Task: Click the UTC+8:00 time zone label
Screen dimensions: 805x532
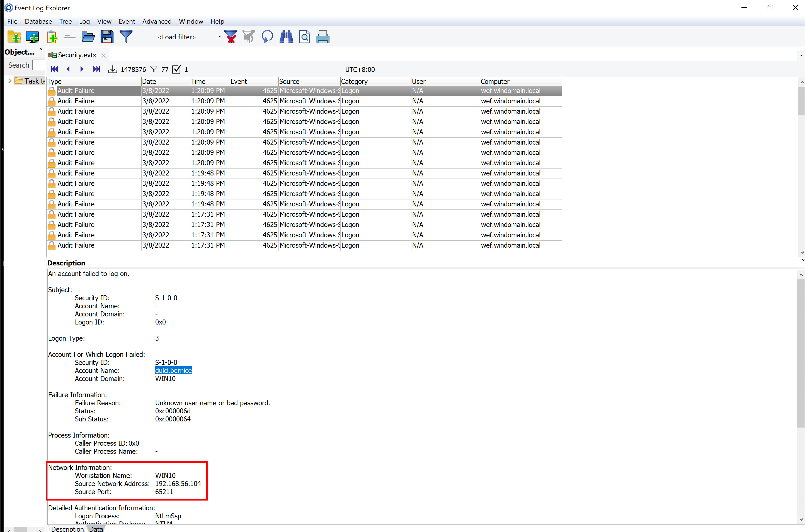Action: (360, 70)
